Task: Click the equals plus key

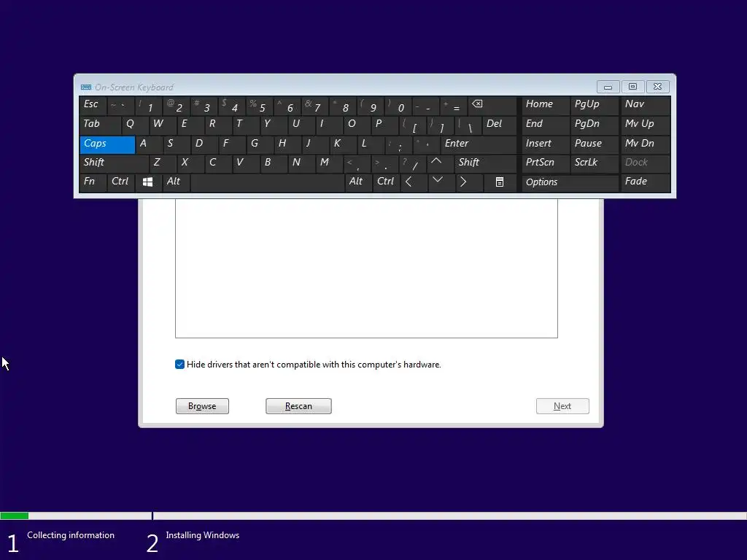Action: (454, 105)
